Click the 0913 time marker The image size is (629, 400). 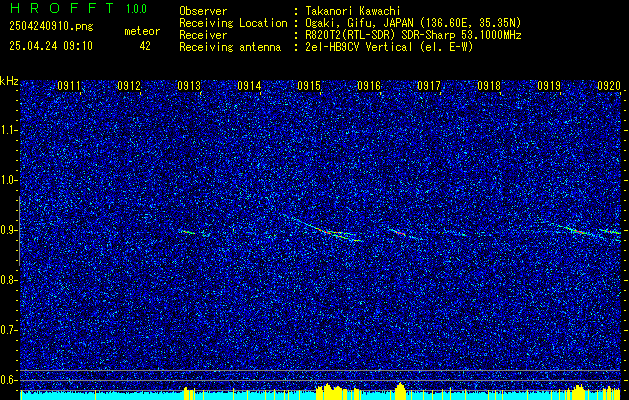[189, 85]
